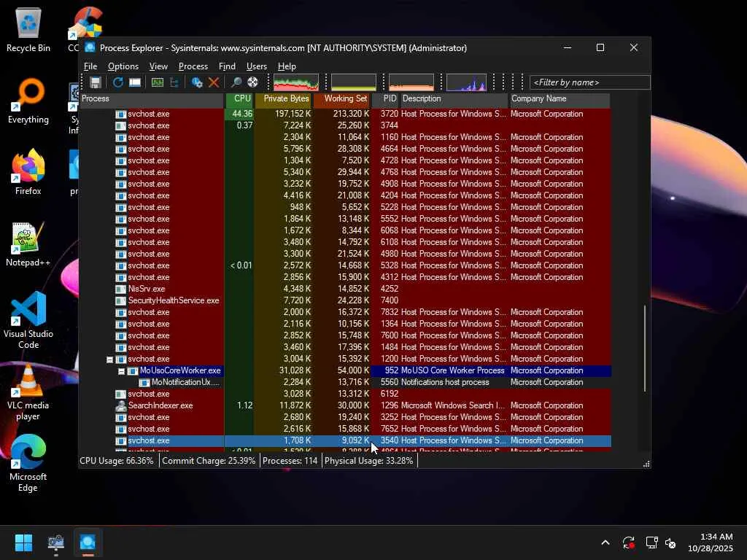Open the VLC media player desktop icon
747x560 pixels.
point(28,392)
